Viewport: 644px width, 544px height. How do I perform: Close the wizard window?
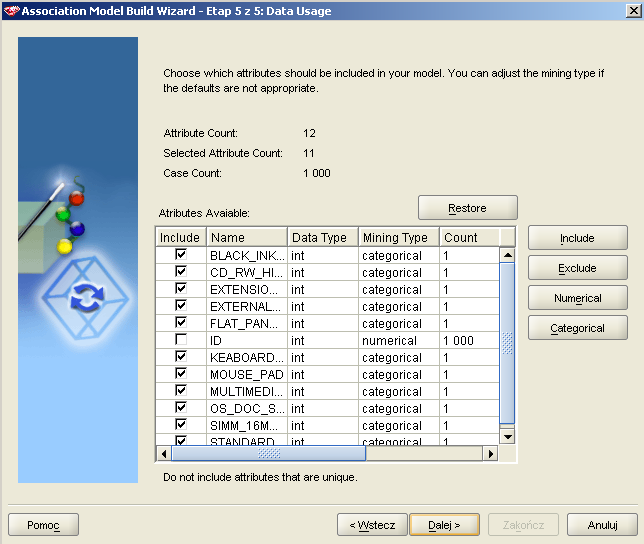634,11
